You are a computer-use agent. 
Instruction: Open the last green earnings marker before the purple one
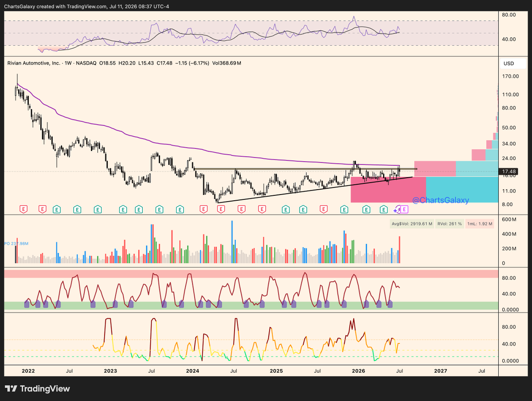[x=384, y=209]
